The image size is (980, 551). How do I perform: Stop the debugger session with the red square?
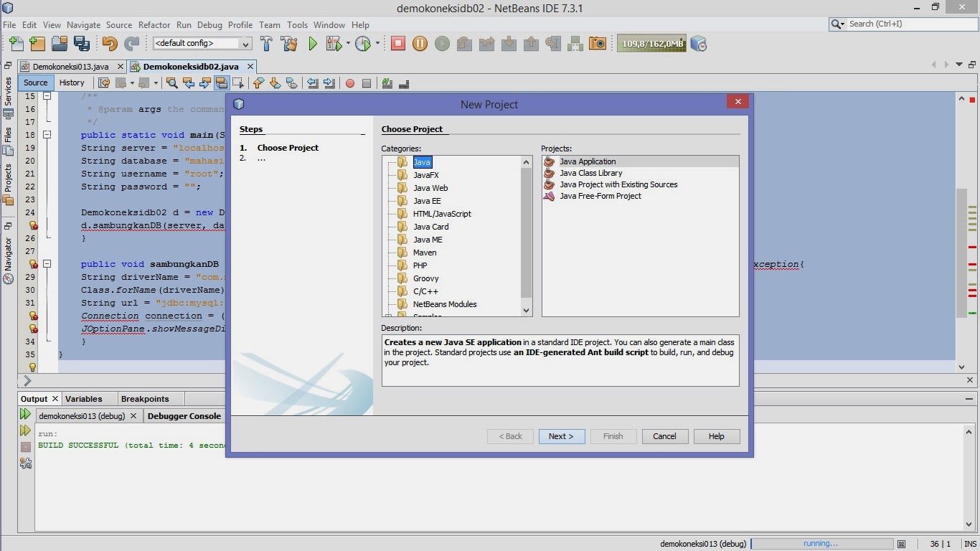click(398, 44)
